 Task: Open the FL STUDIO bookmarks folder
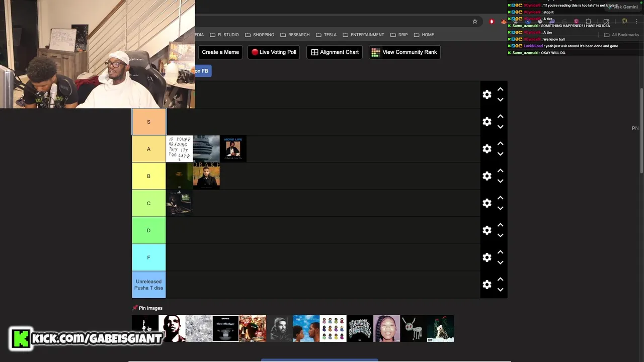pos(224,35)
